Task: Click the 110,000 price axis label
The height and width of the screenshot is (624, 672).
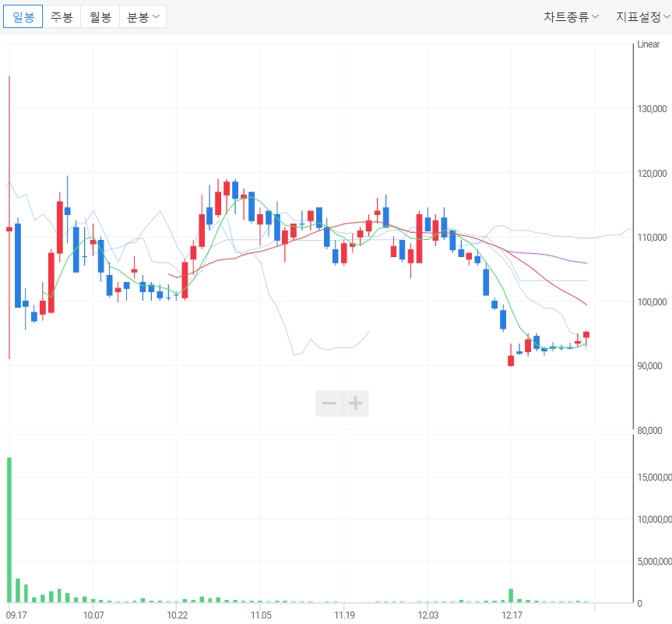Action: (652, 237)
